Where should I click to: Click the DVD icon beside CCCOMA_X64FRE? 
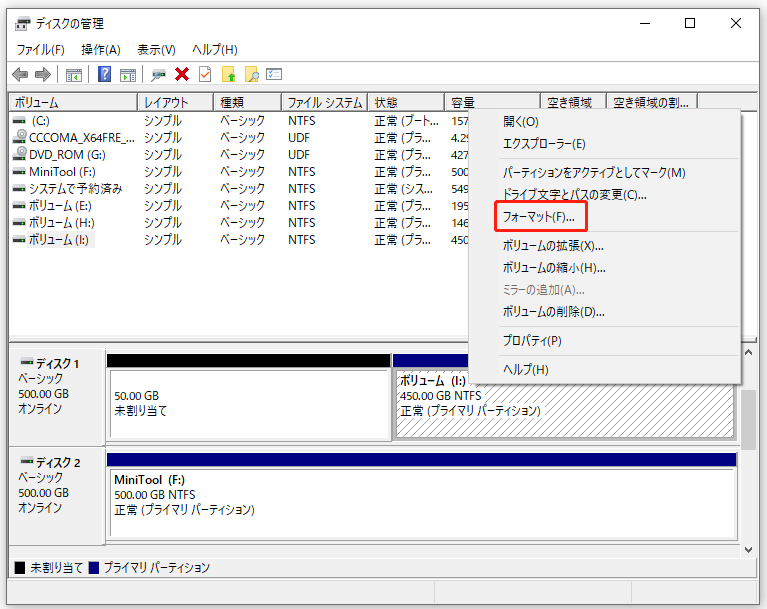20,136
